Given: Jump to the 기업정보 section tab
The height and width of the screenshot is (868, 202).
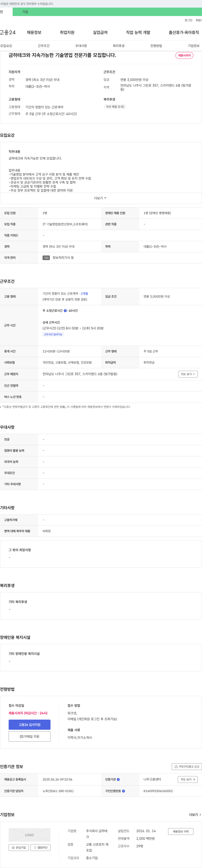Looking at the screenshot, I should [194, 46].
